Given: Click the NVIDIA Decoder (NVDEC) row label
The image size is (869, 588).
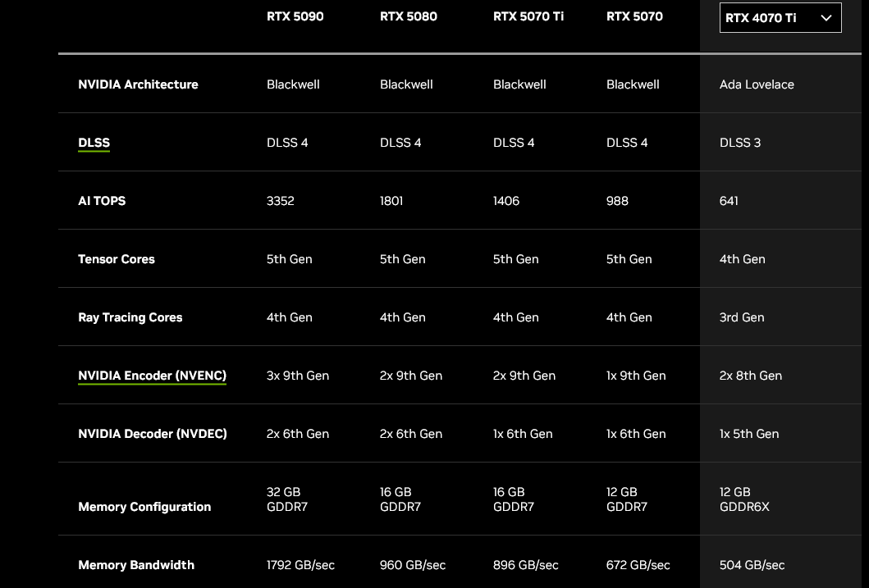Looking at the screenshot, I should coord(152,434).
